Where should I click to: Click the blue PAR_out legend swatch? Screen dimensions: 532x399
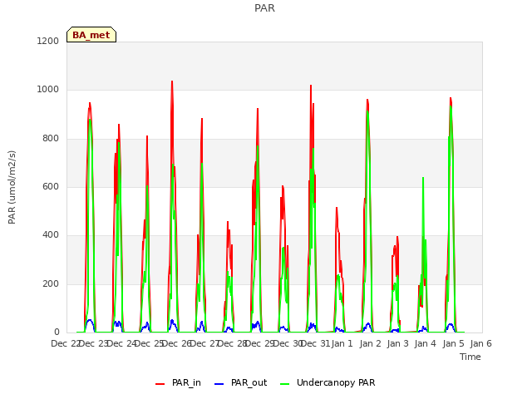point(219,384)
